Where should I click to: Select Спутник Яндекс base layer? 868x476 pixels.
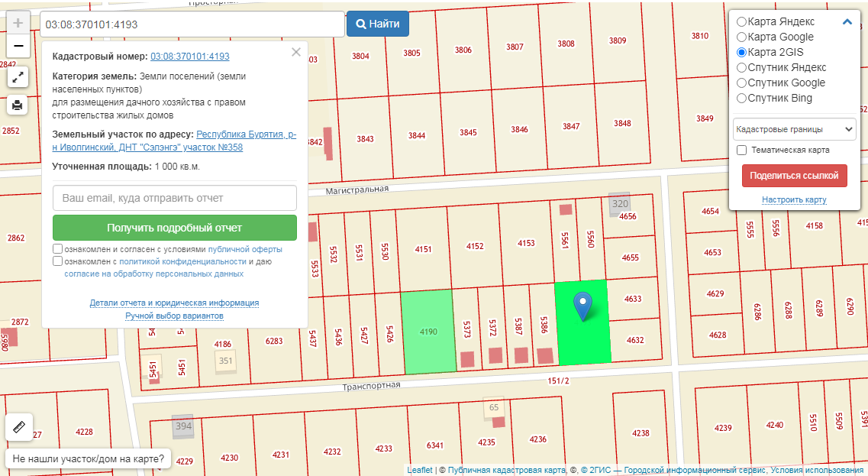[x=742, y=67]
